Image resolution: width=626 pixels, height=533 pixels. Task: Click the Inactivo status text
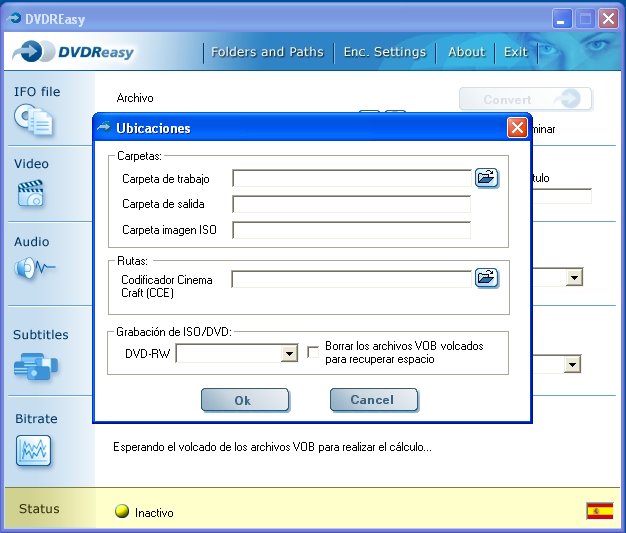pyautogui.click(x=154, y=513)
